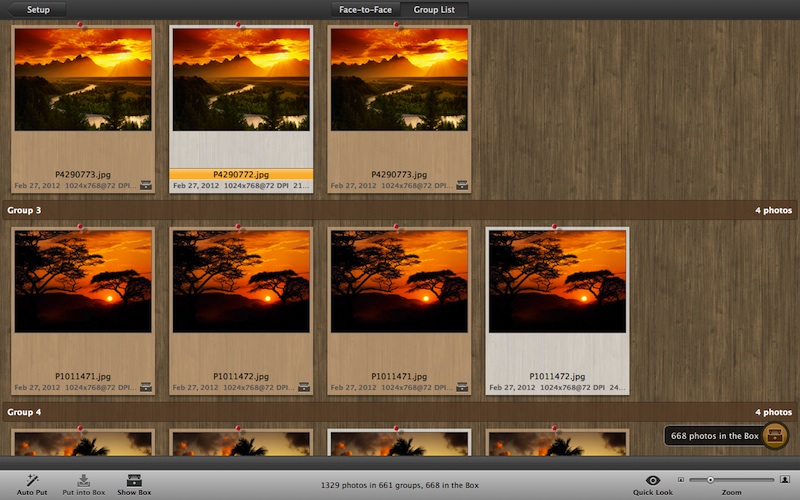Image resolution: width=800 pixels, height=500 pixels.
Task: Click the Quick Look eye icon
Action: (653, 480)
